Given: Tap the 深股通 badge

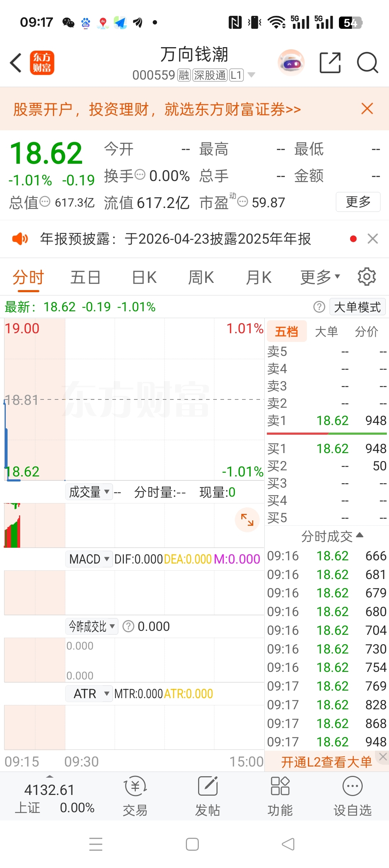Looking at the screenshot, I should point(210,75).
